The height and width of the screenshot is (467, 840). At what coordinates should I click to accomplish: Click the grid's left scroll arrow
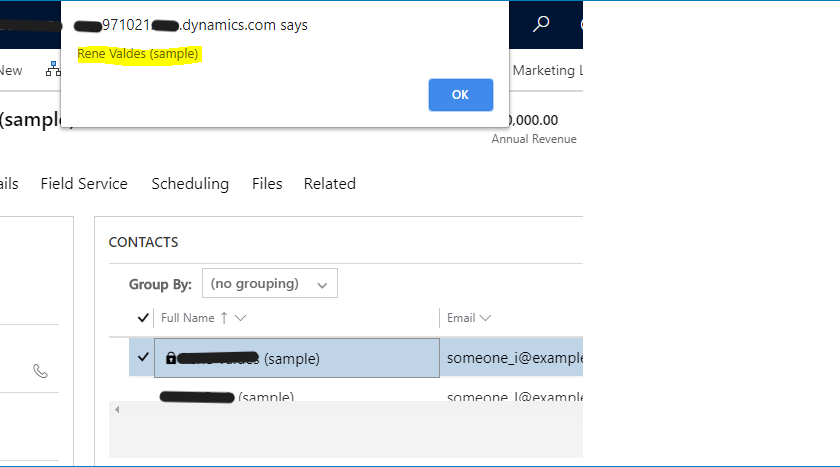(117, 410)
